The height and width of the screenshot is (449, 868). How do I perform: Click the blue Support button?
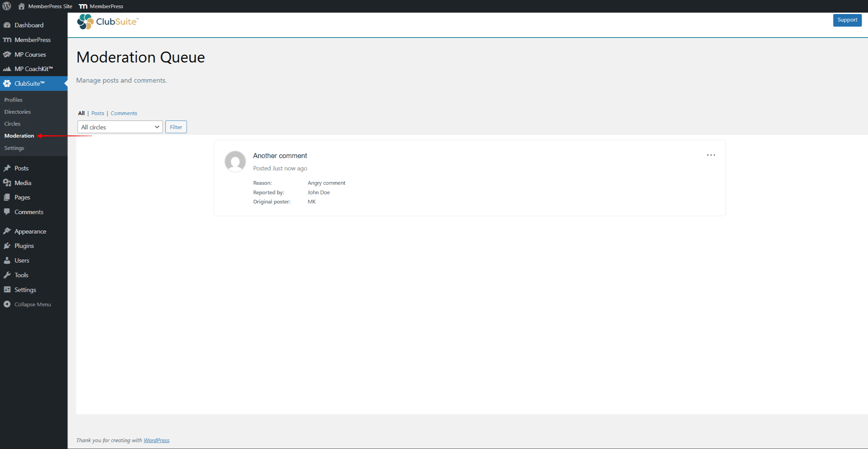[x=847, y=20]
